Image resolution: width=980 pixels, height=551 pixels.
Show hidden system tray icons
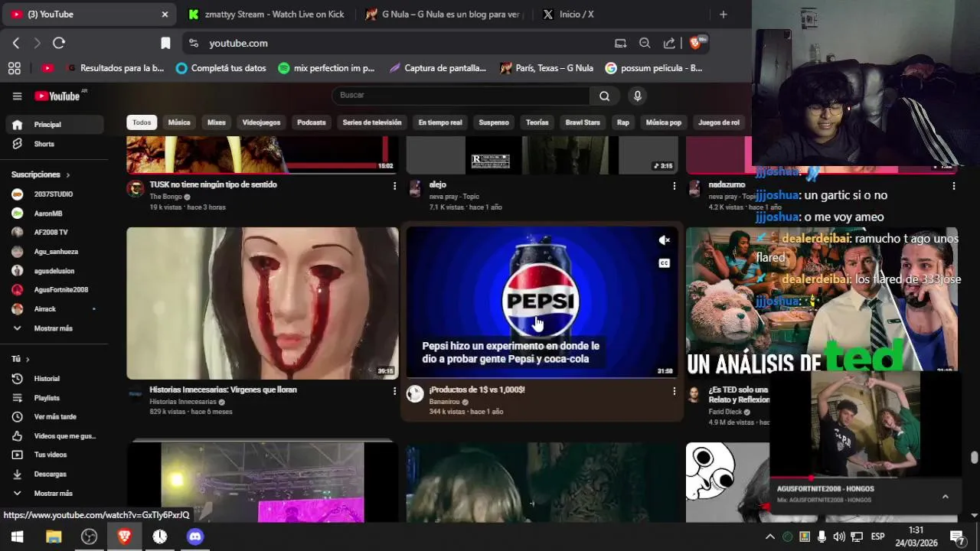coord(769,536)
